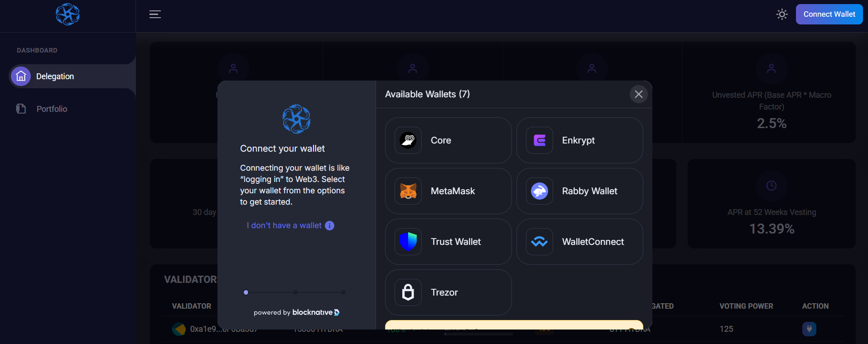The width and height of the screenshot is (868, 344).
Task: Click the clock icon above APR at 52 Weeks
Action: tap(772, 186)
